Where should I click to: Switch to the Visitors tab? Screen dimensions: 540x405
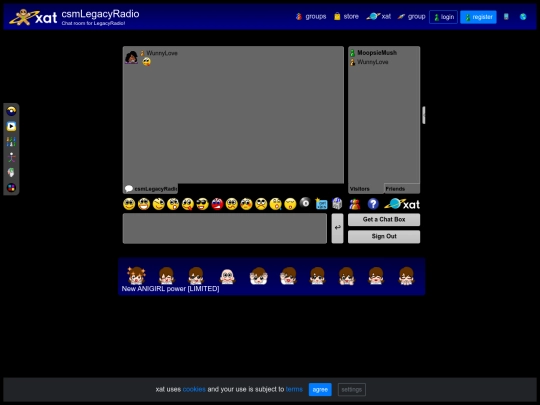366,189
